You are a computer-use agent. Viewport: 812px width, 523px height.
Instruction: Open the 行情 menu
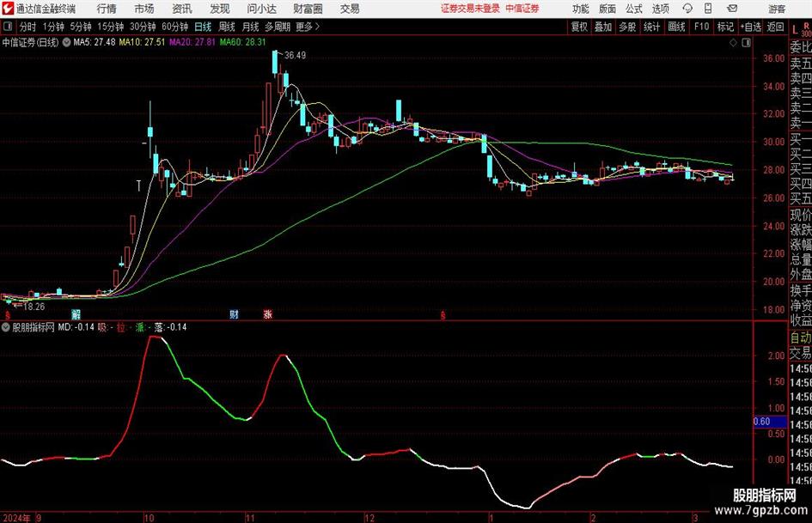(107, 9)
